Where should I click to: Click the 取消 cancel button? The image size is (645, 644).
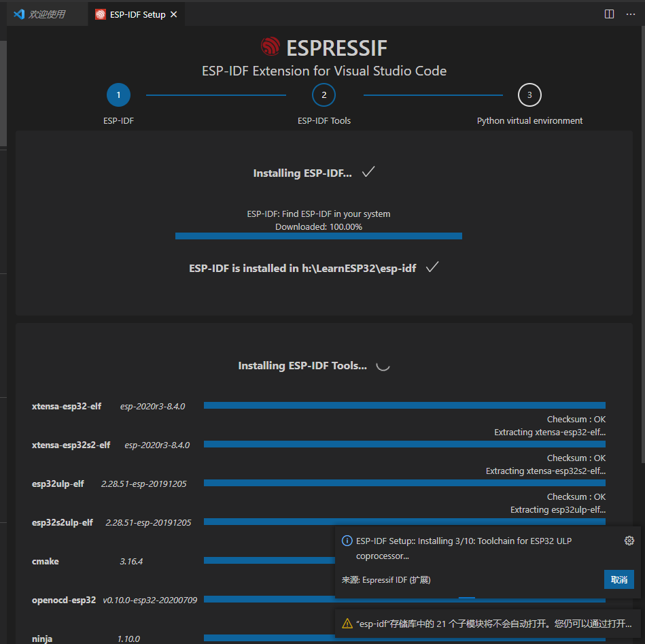coord(618,579)
